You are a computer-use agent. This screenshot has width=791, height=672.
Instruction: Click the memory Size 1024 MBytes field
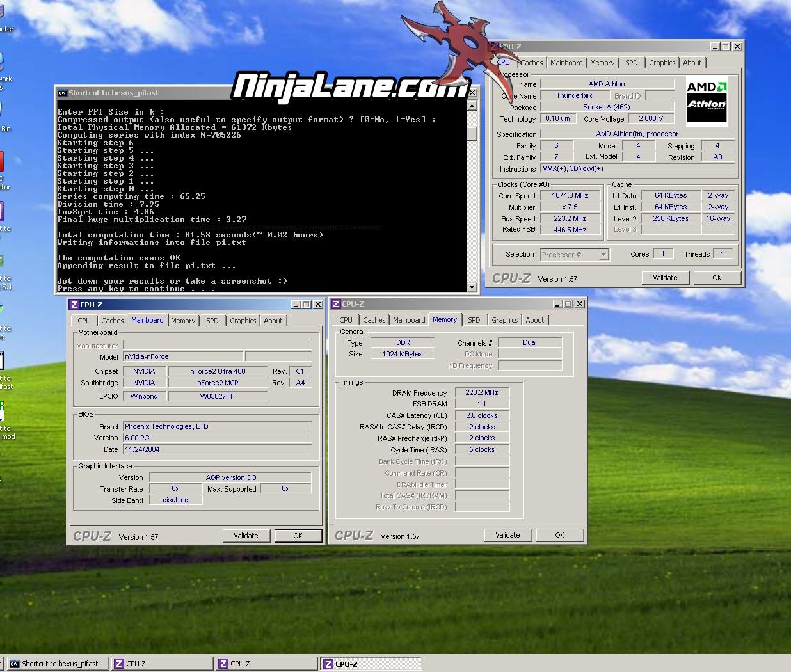[403, 354]
